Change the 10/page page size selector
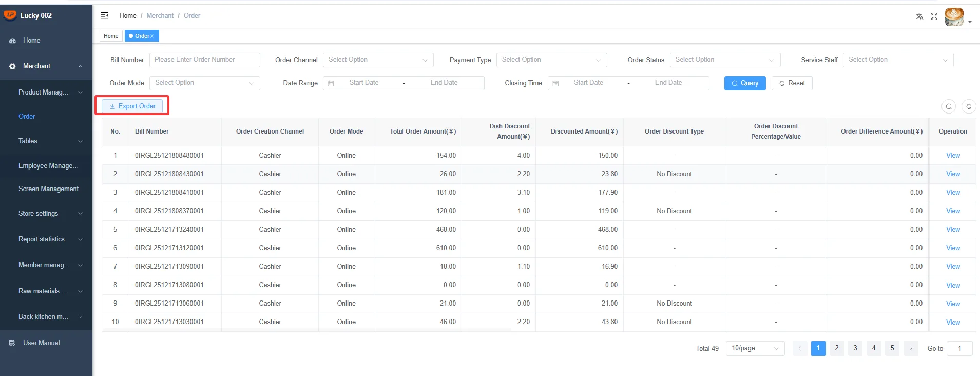980x376 pixels. point(755,348)
